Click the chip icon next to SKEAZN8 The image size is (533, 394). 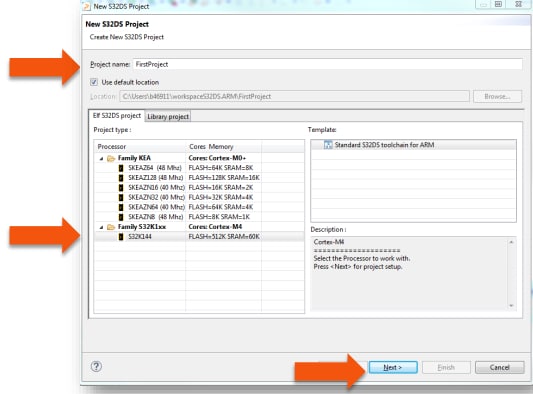[x=121, y=217]
